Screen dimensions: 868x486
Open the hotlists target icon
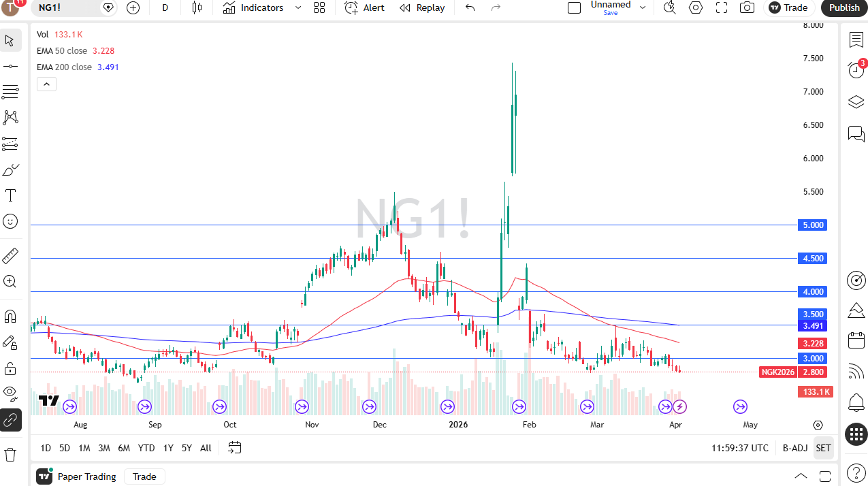[856, 280]
